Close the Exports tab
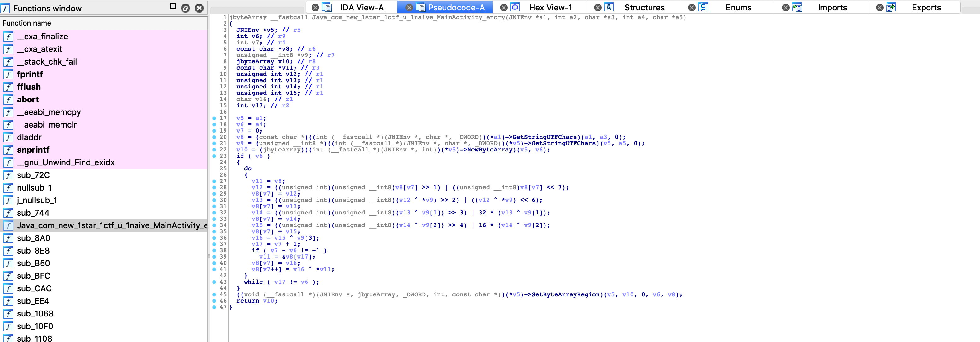980x342 pixels. coord(879,8)
